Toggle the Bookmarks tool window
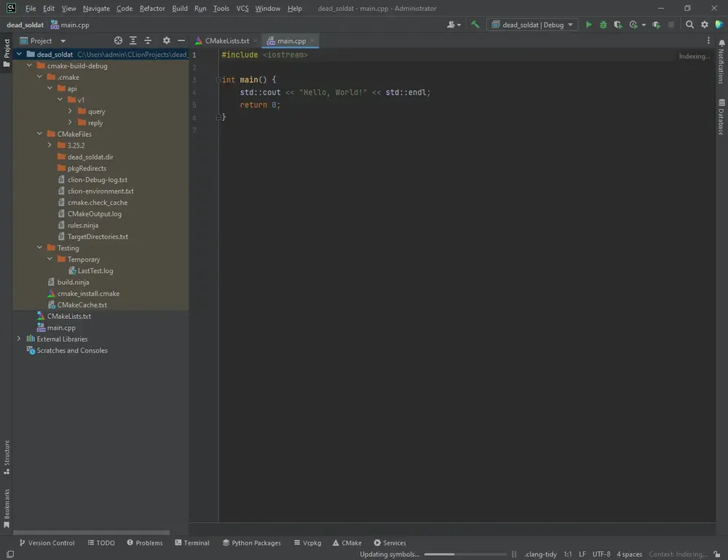 coord(7,508)
